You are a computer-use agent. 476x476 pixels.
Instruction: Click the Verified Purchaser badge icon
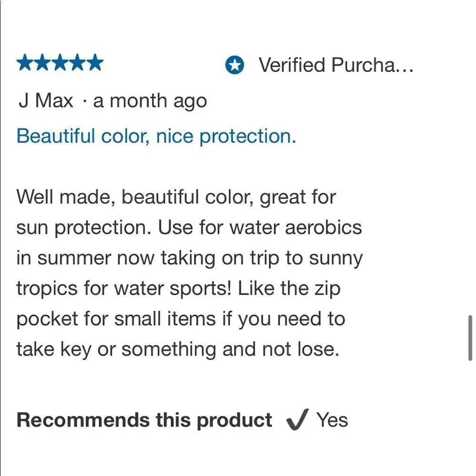click(x=234, y=65)
